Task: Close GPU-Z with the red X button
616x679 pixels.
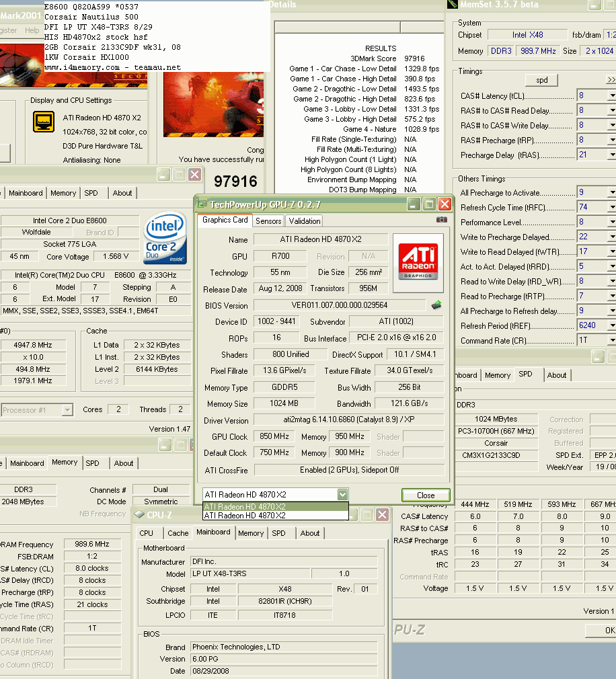Action: (445, 204)
